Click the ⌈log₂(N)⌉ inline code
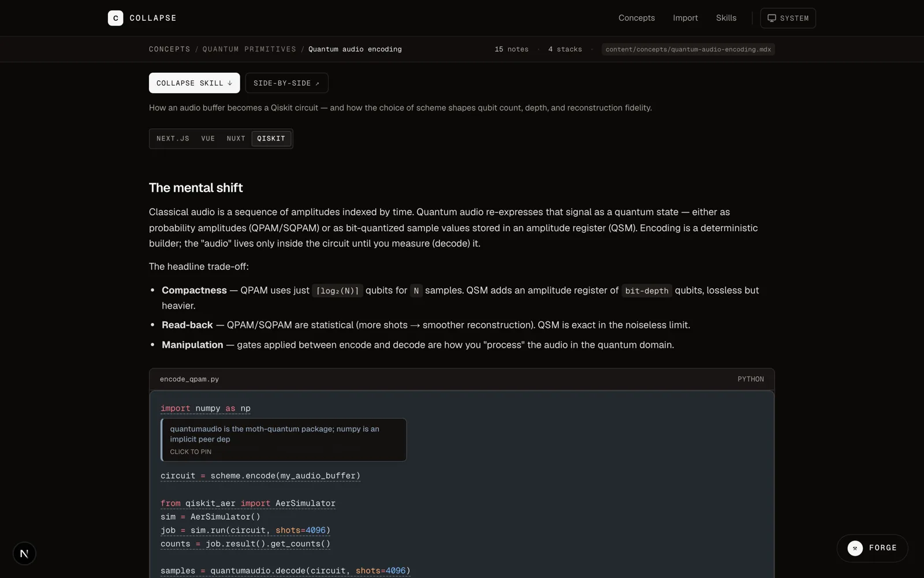Image resolution: width=924 pixels, height=578 pixels. 337,291
